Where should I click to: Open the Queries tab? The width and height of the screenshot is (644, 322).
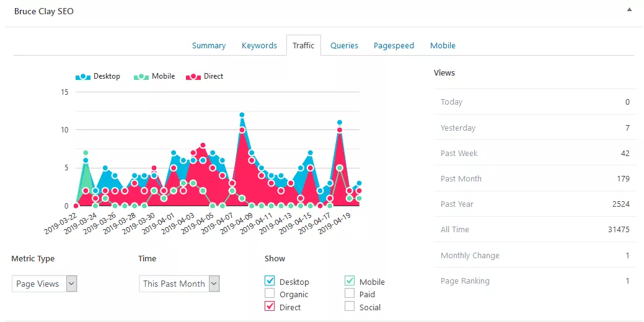coord(344,46)
